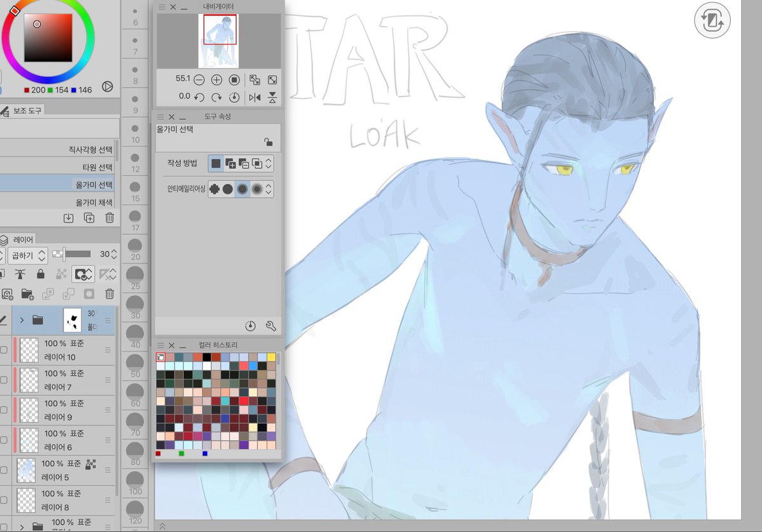This screenshot has height=532, width=762.
Task: Expand the selected layer folder
Action: [x=22, y=320]
